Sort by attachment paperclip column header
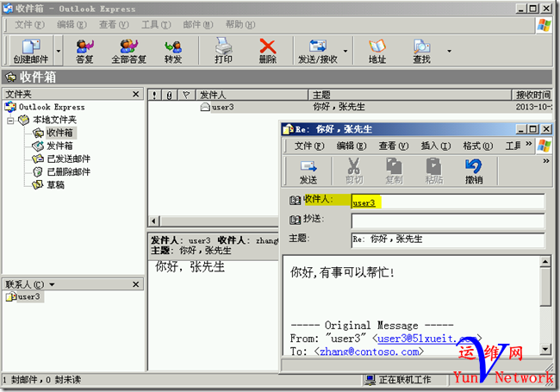Image resolution: width=560 pixels, height=392 pixels. tap(169, 95)
